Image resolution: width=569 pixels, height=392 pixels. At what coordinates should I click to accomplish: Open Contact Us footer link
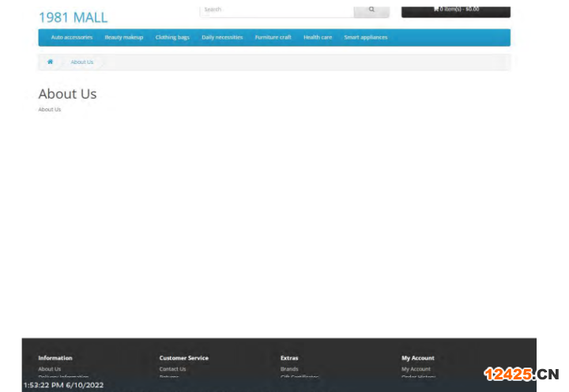click(172, 369)
